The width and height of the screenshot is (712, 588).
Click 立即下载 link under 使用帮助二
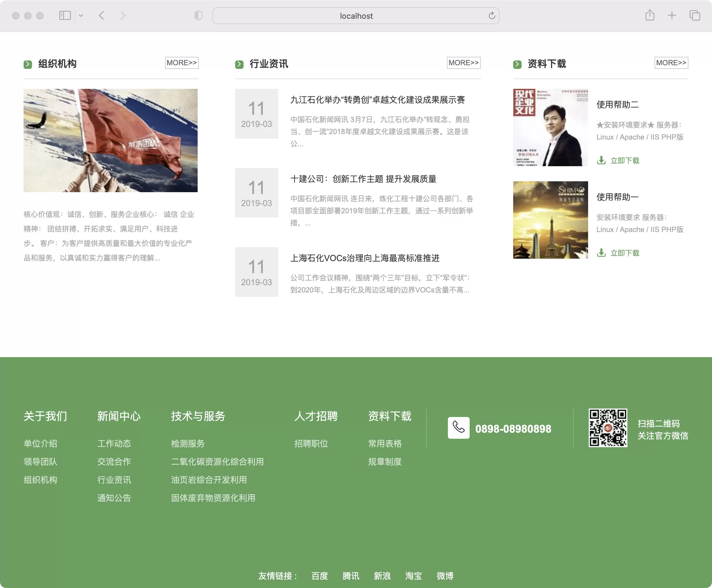coord(625,161)
